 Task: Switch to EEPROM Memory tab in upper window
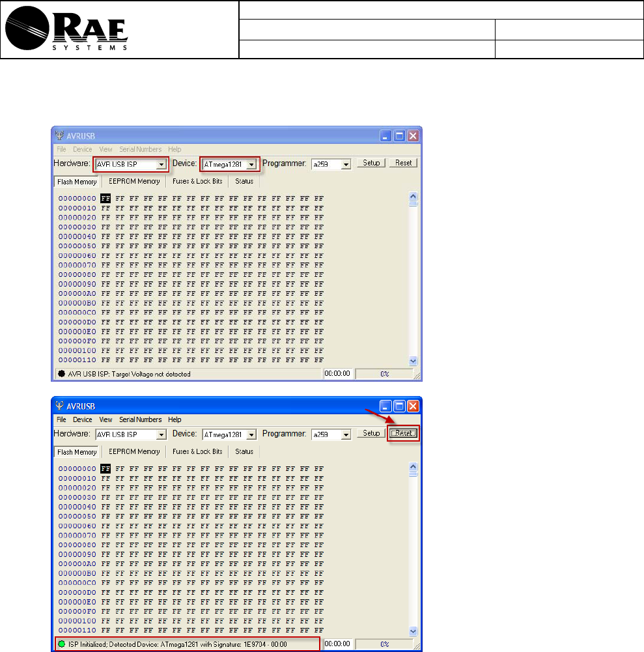coord(134,181)
